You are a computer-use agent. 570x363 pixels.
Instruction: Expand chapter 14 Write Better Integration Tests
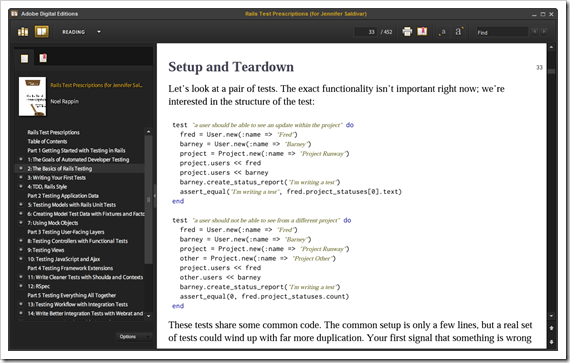tap(21, 313)
